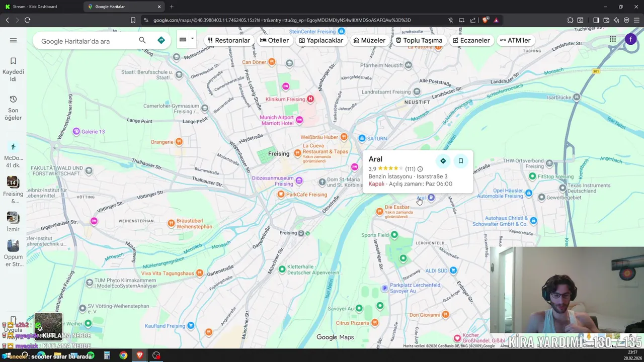Click the Google Haritalar'da ara search field
The image size is (644, 362).
point(86,41)
